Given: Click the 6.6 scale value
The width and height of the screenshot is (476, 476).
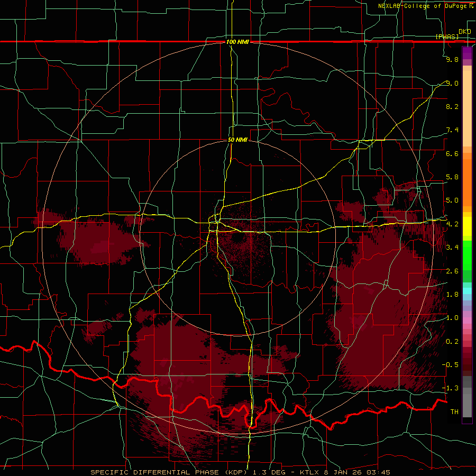Looking at the screenshot, I should point(452,153).
